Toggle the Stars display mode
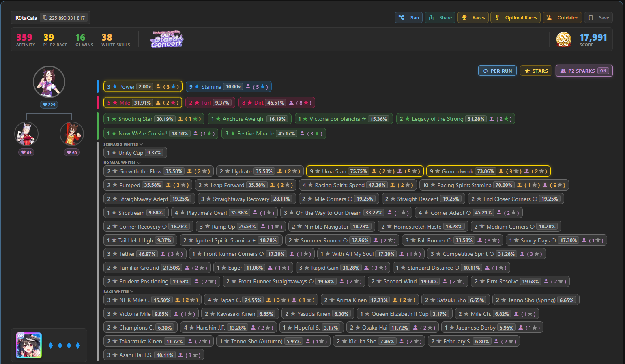Screen dimensions: 625x364 click(536, 71)
